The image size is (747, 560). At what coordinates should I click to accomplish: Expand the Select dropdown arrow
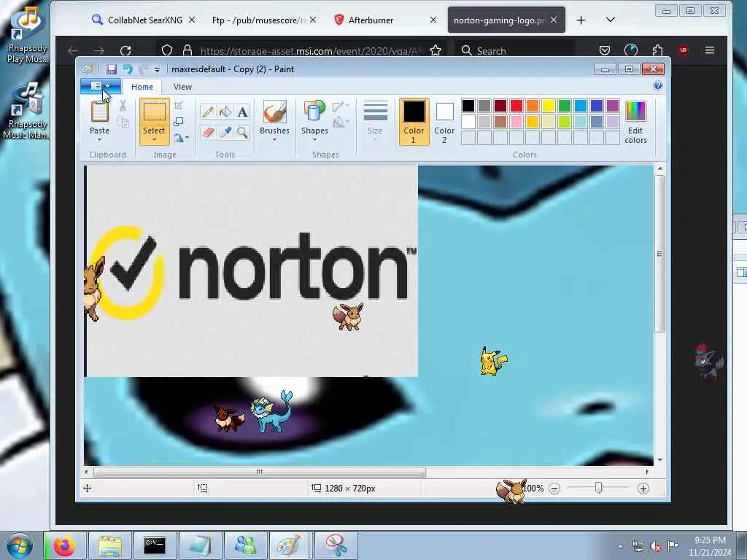154,140
